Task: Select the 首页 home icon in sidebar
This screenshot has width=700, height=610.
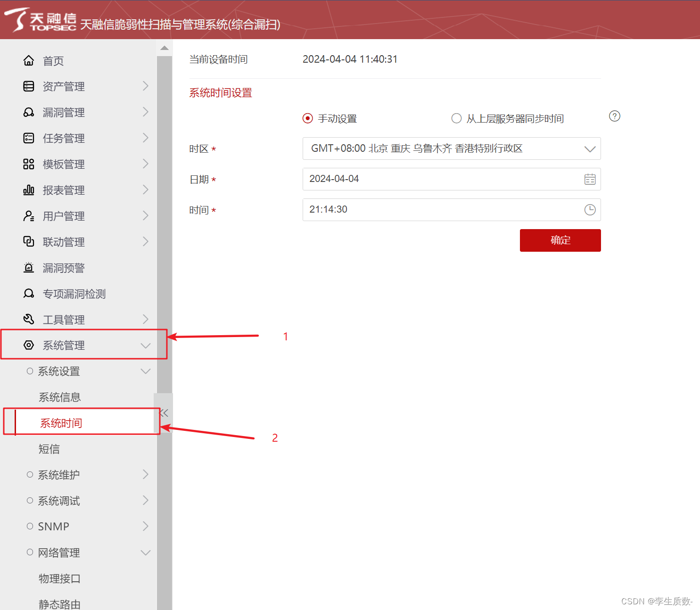Action: pyautogui.click(x=29, y=60)
